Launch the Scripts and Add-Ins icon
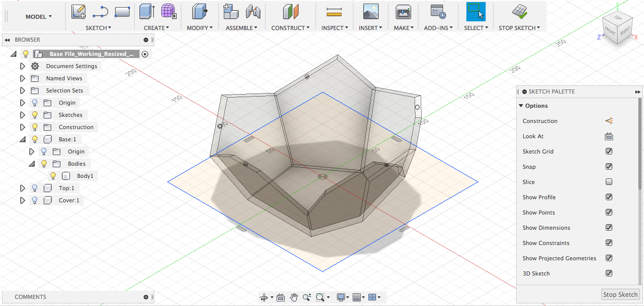644x306 pixels. click(438, 11)
